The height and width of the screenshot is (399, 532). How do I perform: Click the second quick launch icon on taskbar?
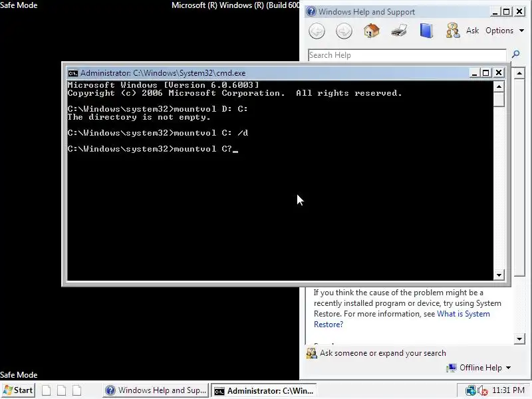click(61, 390)
